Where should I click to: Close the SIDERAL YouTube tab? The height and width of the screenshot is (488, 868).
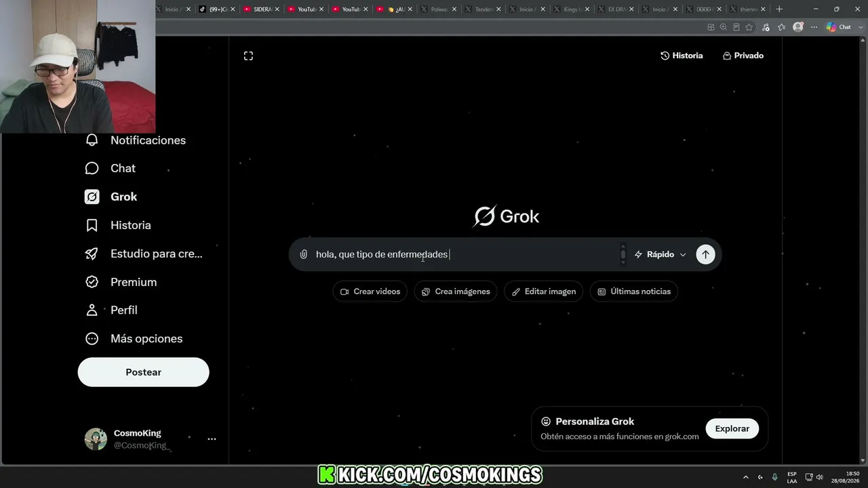(x=277, y=9)
